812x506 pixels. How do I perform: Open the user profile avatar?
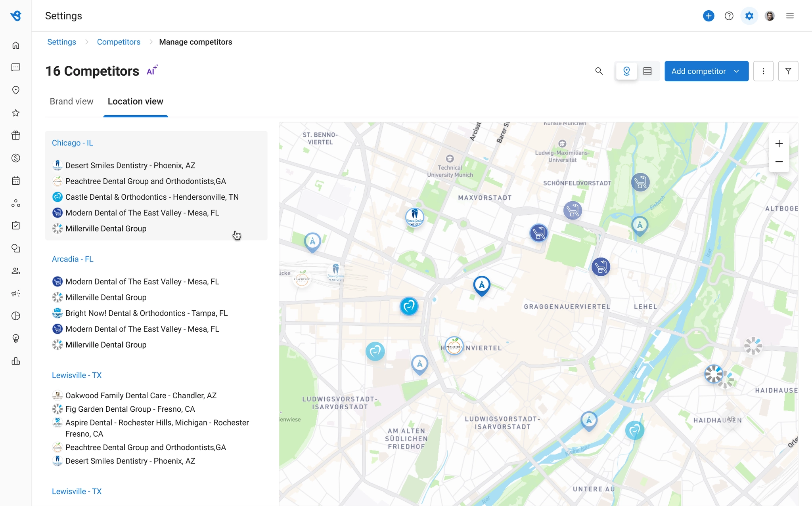pos(770,16)
